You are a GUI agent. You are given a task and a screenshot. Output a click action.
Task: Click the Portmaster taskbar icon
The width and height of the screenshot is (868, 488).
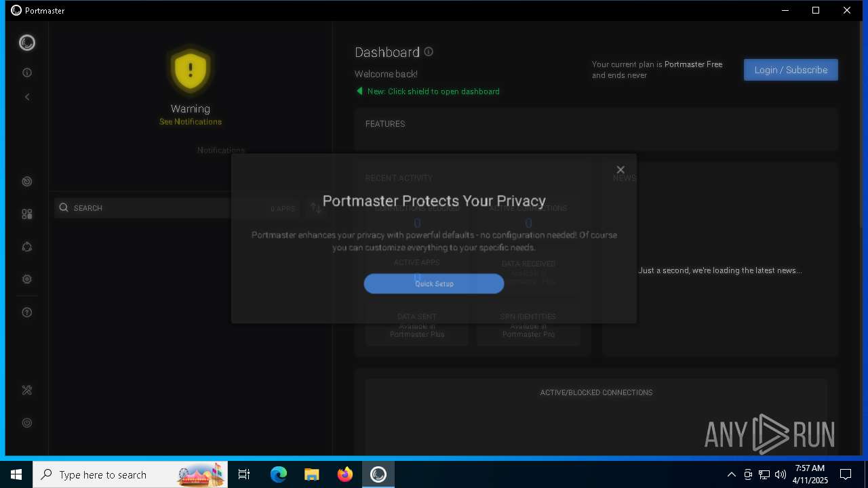click(x=378, y=474)
